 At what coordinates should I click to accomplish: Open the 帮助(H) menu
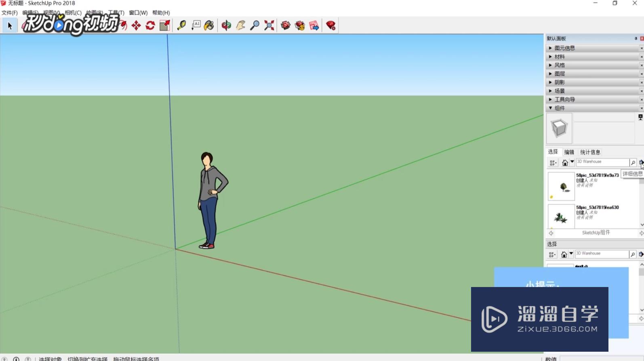(161, 13)
